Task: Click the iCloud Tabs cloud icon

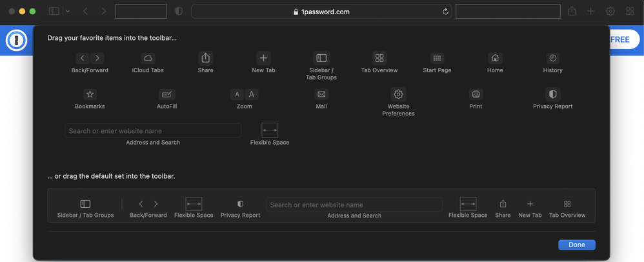Action: 148,58
